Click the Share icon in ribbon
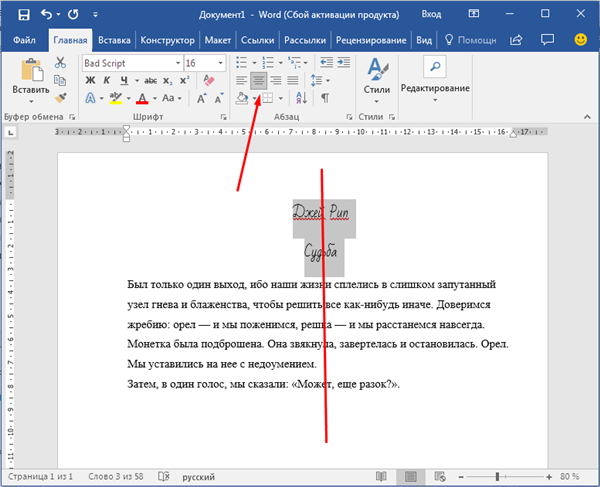The height and width of the screenshot is (487, 600). pyautogui.click(x=517, y=40)
